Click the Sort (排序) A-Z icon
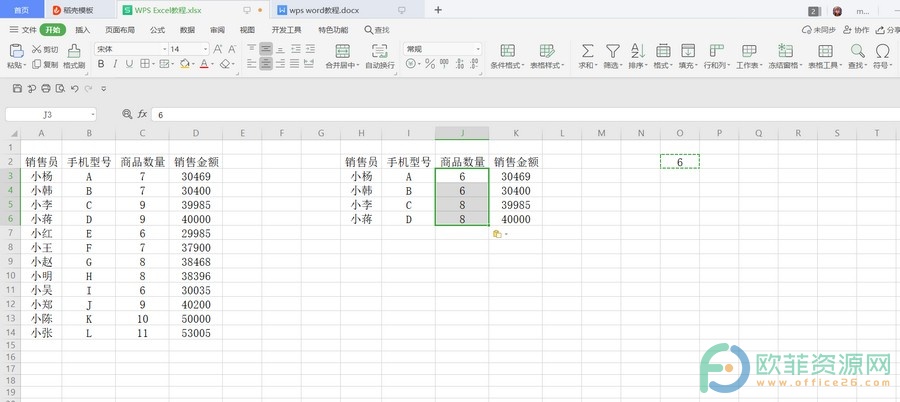 point(638,51)
